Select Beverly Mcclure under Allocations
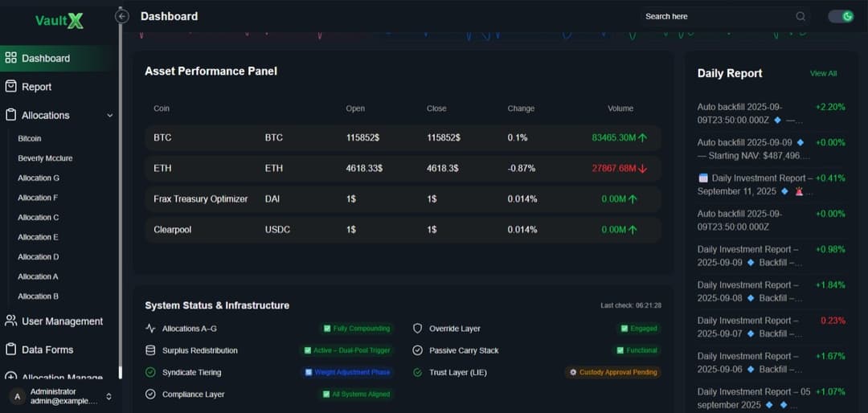 click(x=45, y=158)
